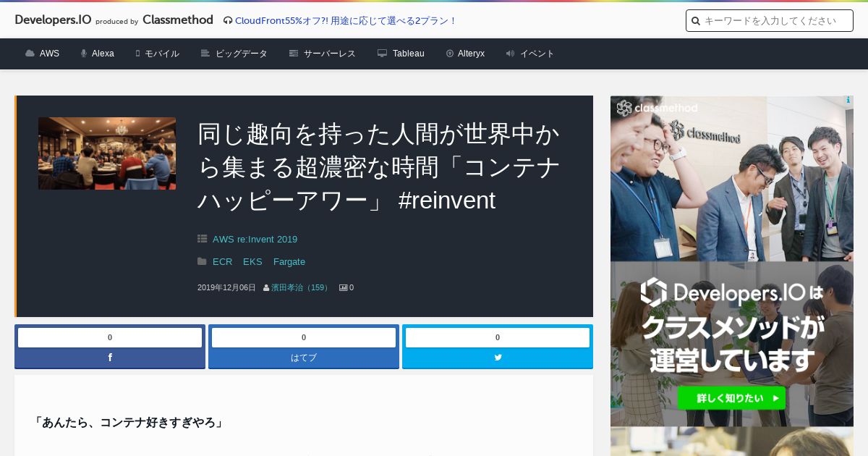
Task: Open the イベント menu item
Action: (537, 54)
